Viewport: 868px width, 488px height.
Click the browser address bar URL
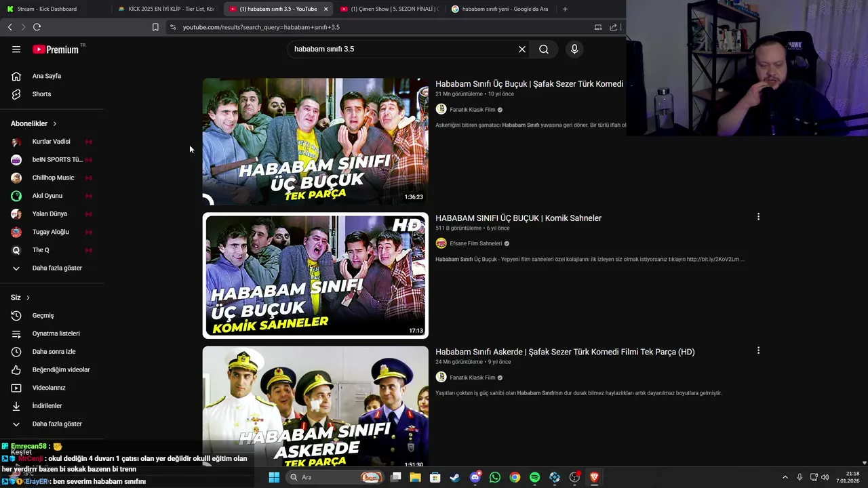[x=261, y=27]
